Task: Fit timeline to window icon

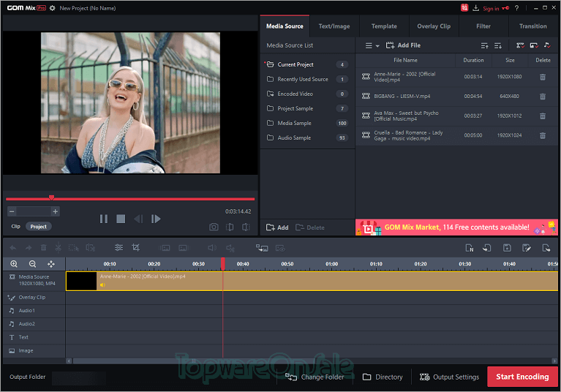Action: tap(51, 264)
